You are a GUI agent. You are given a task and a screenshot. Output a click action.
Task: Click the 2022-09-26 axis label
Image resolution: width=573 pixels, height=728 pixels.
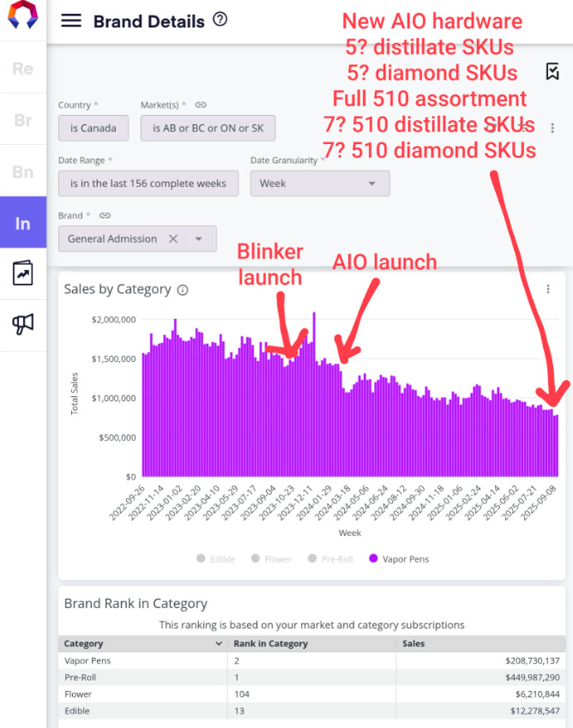(127, 502)
